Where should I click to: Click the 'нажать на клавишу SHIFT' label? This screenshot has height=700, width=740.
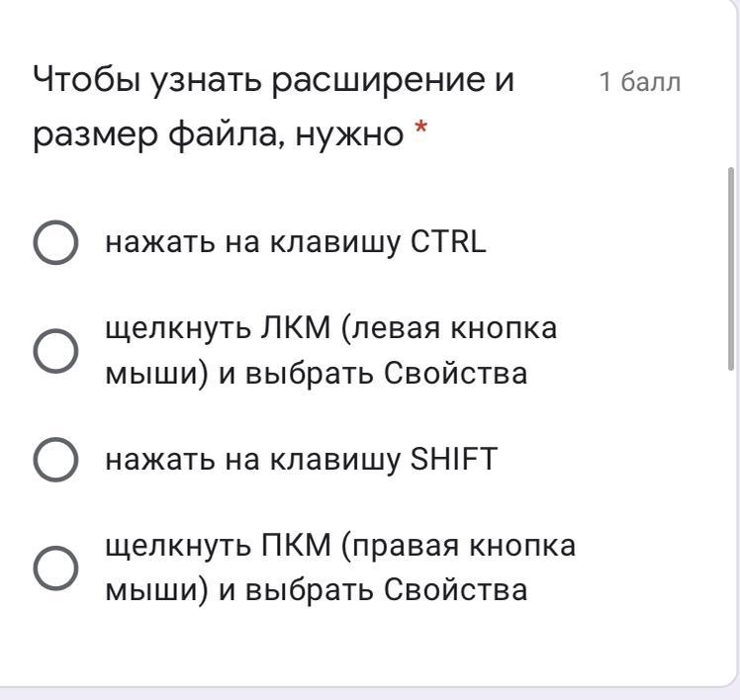301,460
